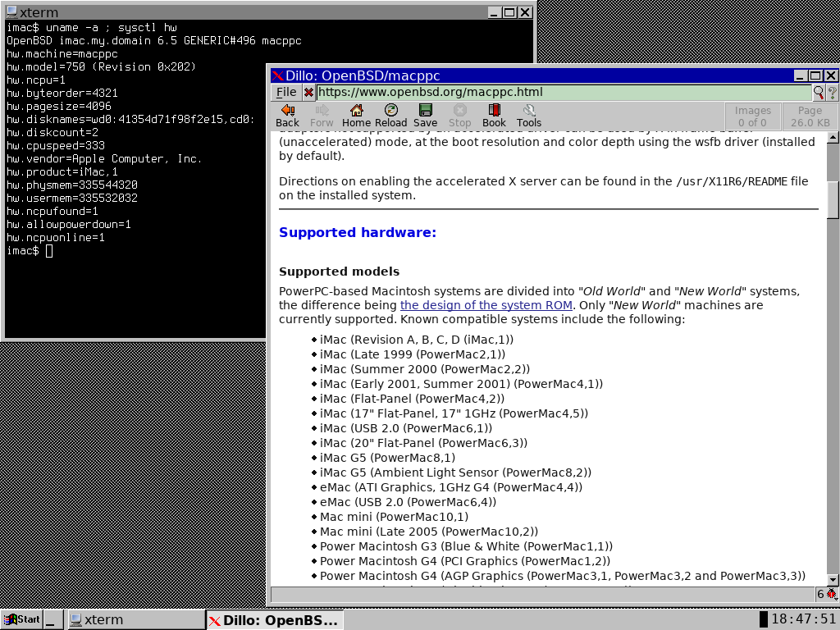Click the Dillo scrollbar up arrow

click(x=833, y=138)
